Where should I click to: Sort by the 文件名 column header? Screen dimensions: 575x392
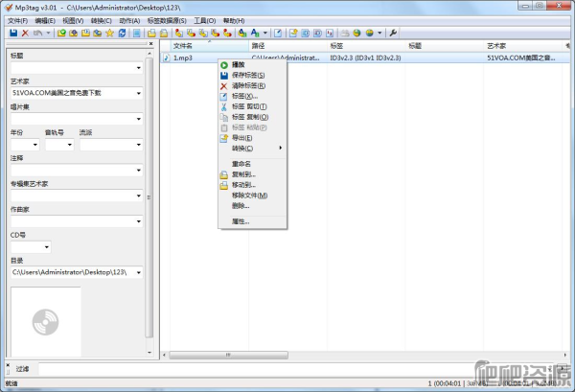(x=209, y=46)
